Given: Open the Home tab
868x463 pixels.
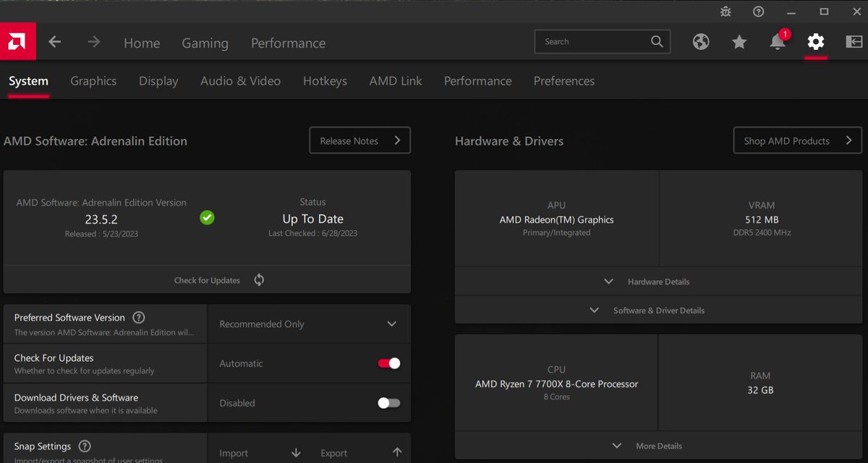Looking at the screenshot, I should coord(142,43).
